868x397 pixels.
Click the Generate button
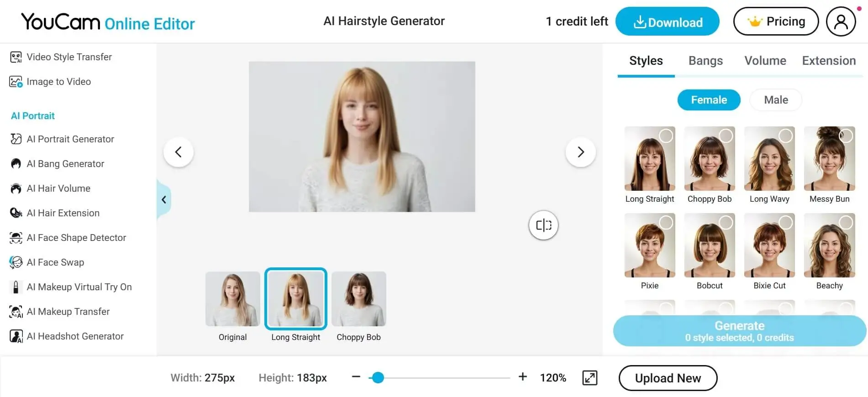click(739, 331)
